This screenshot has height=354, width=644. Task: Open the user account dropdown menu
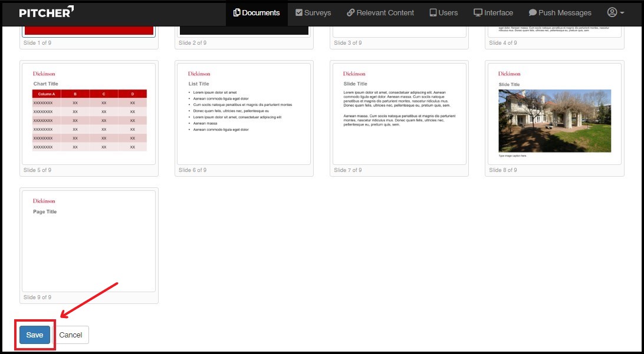pyautogui.click(x=615, y=13)
